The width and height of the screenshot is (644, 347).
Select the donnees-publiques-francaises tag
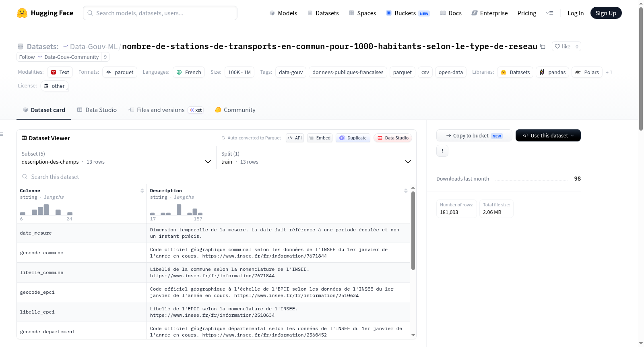[348, 72]
